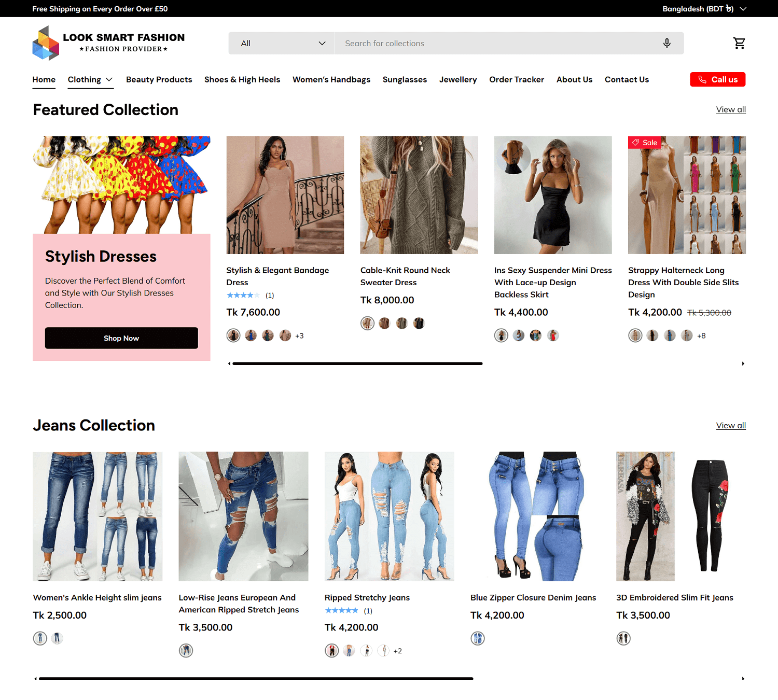Open the shopping cart icon

(x=739, y=43)
